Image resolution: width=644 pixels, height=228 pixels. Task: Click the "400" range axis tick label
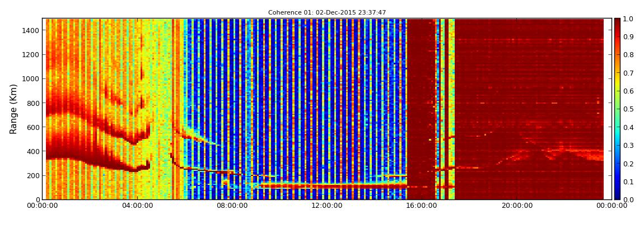tap(33, 151)
